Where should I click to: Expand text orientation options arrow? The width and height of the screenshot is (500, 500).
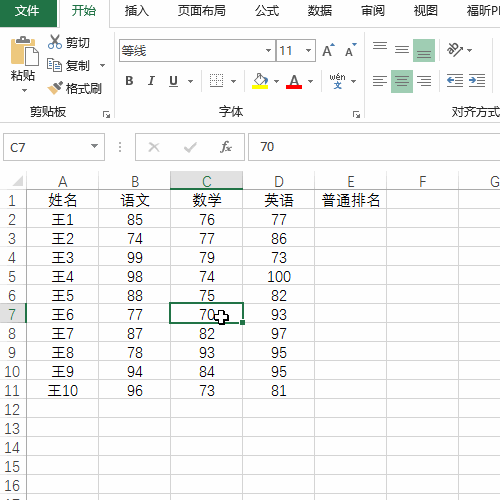click(470, 50)
